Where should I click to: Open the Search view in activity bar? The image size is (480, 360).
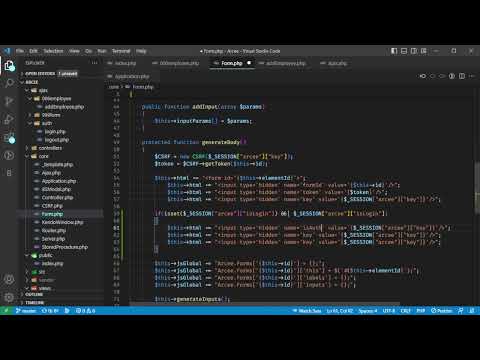click(9, 83)
